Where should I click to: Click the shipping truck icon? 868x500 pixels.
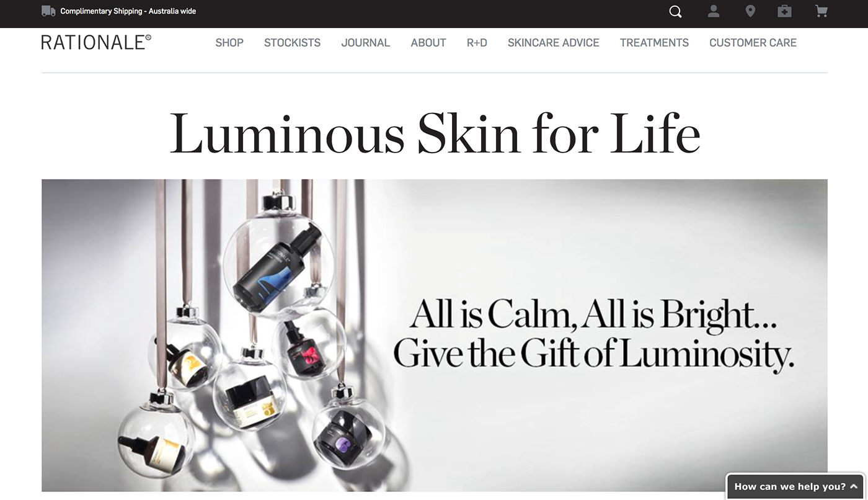point(48,11)
